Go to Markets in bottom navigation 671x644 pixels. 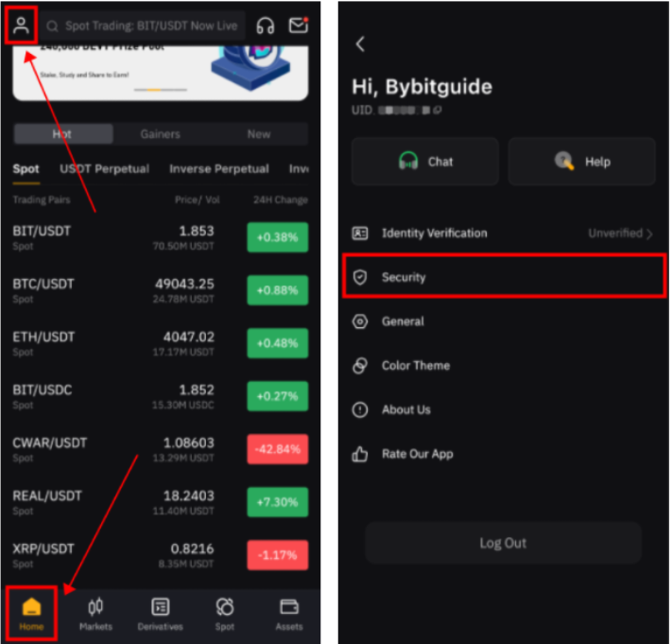pyautogui.click(x=95, y=615)
